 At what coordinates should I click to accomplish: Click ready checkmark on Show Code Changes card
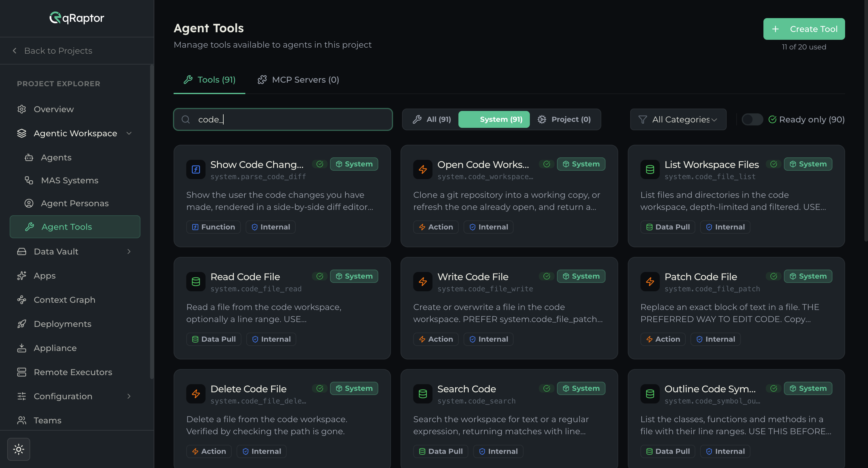[320, 164]
